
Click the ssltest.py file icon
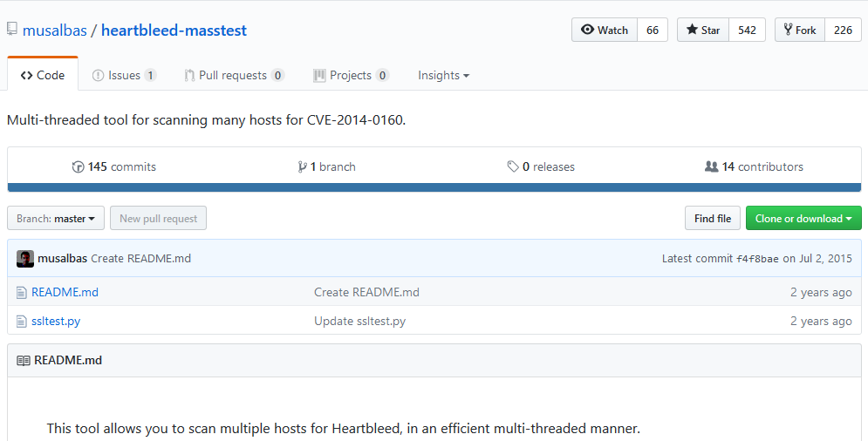[21, 321]
